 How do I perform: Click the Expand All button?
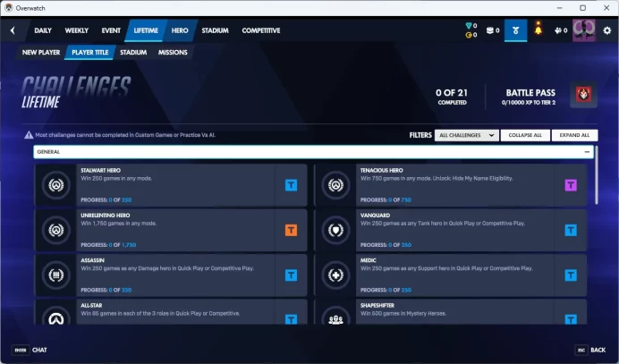coord(574,135)
